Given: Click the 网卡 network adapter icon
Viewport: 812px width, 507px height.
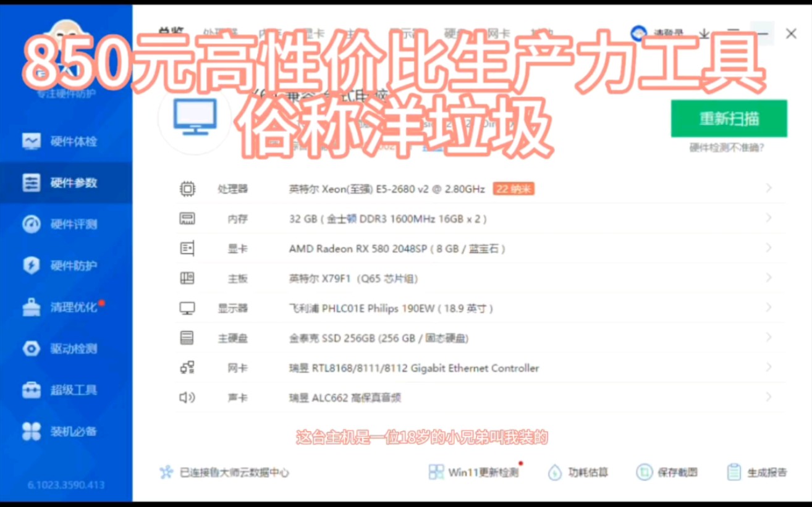Looking at the screenshot, I should click(x=187, y=367).
